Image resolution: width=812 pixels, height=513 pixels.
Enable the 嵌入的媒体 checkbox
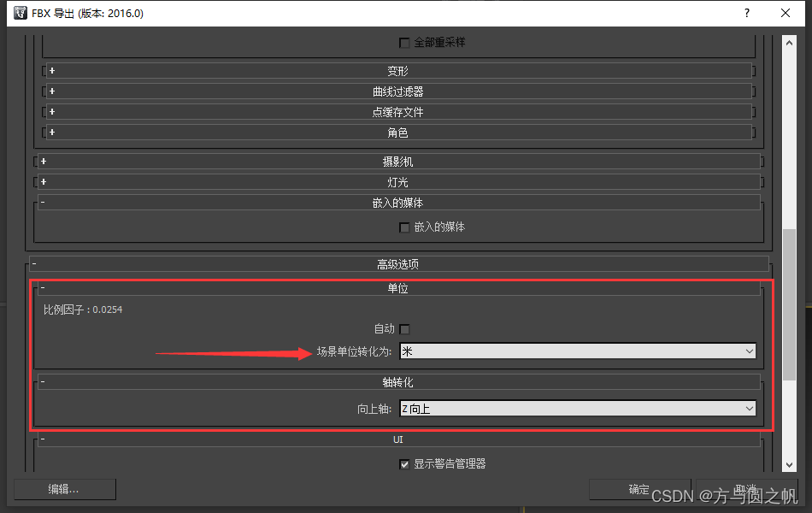pyautogui.click(x=405, y=227)
